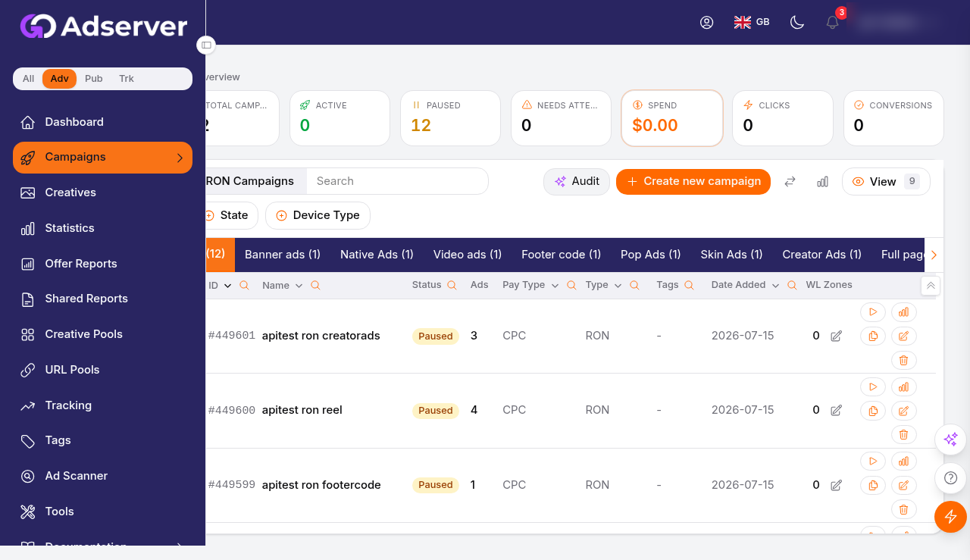Select the All role filter
The image size is (970, 560).
tap(28, 79)
